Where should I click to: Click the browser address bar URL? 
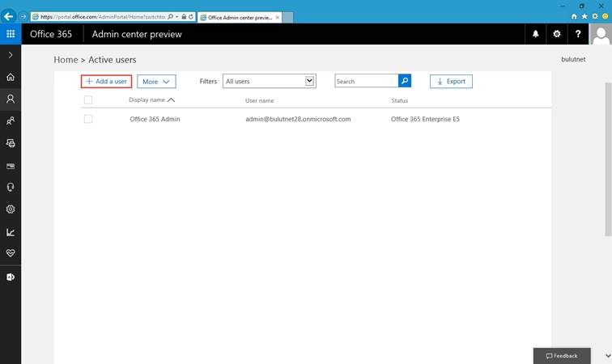tap(103, 17)
